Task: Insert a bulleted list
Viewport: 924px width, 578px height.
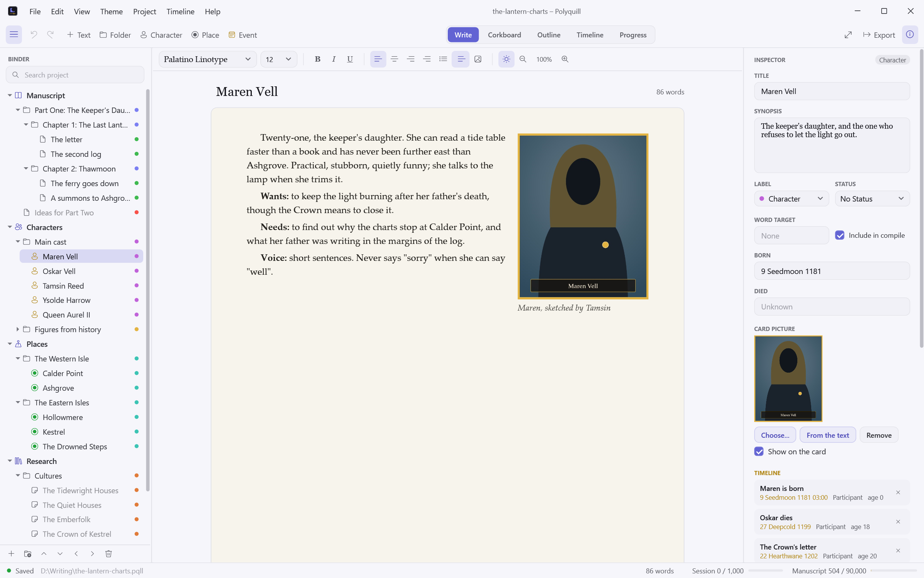Action: point(443,59)
